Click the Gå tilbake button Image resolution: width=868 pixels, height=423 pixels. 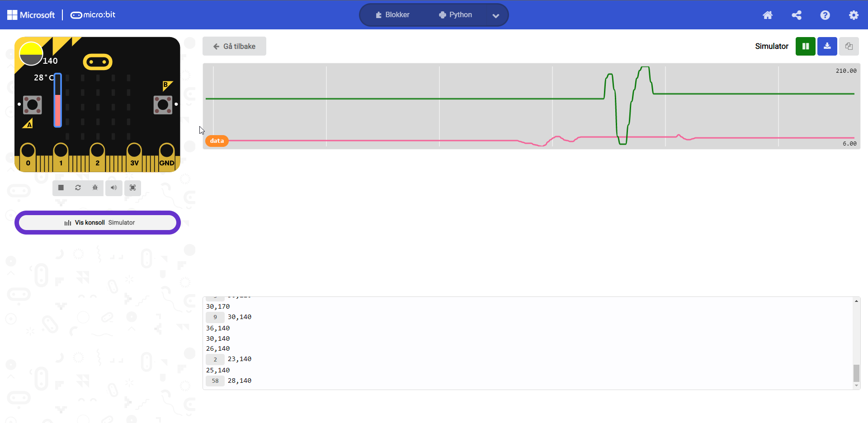click(234, 46)
